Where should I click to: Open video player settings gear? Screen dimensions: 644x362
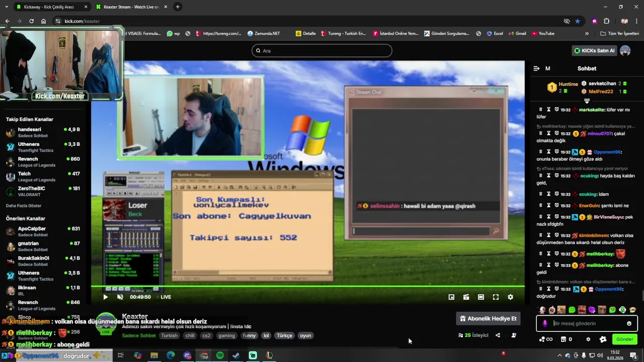pos(510,297)
